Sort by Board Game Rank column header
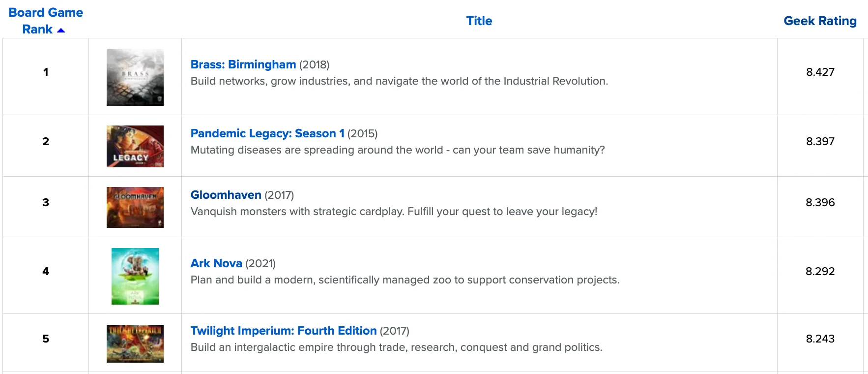This screenshot has height=374, width=868. point(46,21)
